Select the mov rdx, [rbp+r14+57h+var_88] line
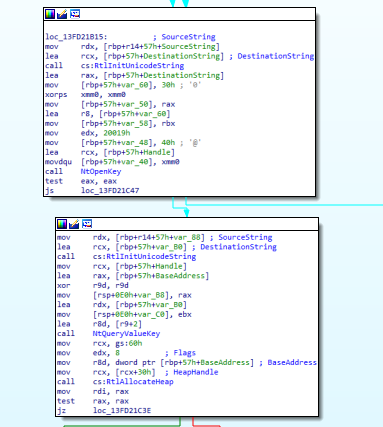 pos(165,237)
